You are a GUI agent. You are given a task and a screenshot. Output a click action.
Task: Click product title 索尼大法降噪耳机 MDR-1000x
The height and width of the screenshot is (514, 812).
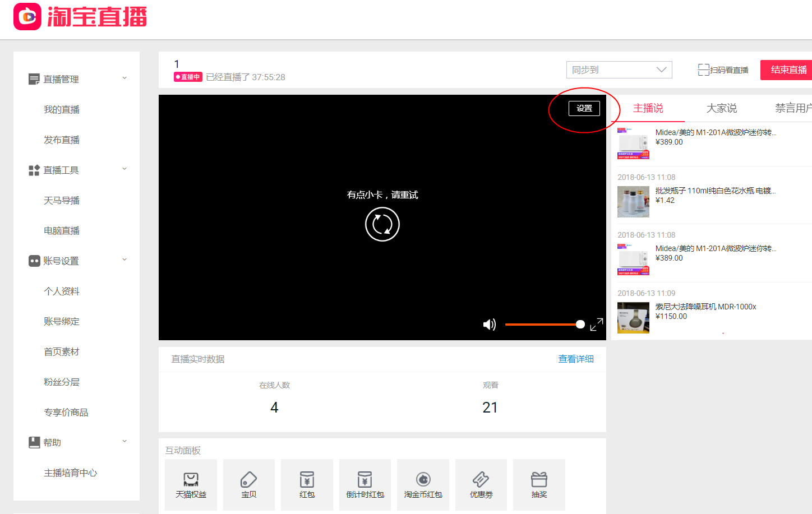(x=706, y=307)
